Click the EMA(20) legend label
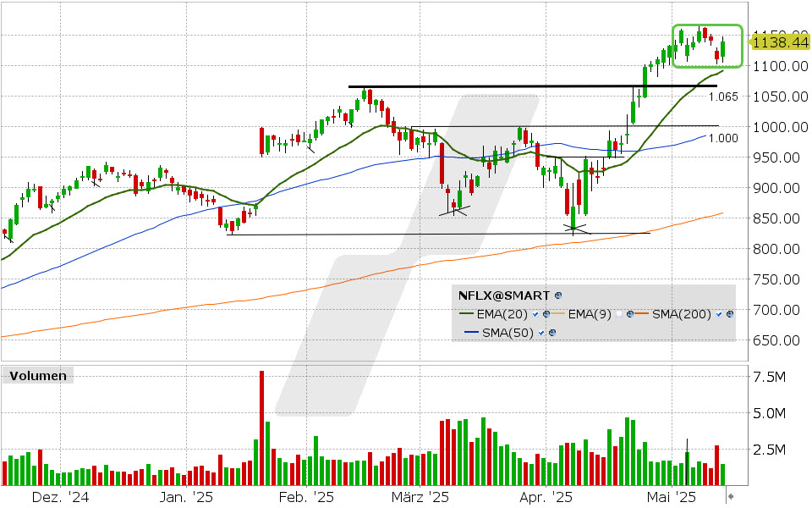Viewport: 812px width, 508px height. click(502, 314)
